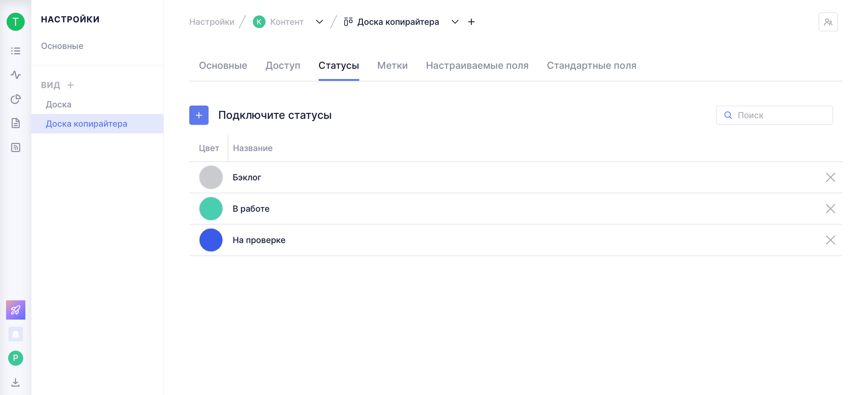Screen dimensions: 868x395
Task: Open the Настройки breadcrumb link
Action: pyautogui.click(x=212, y=22)
